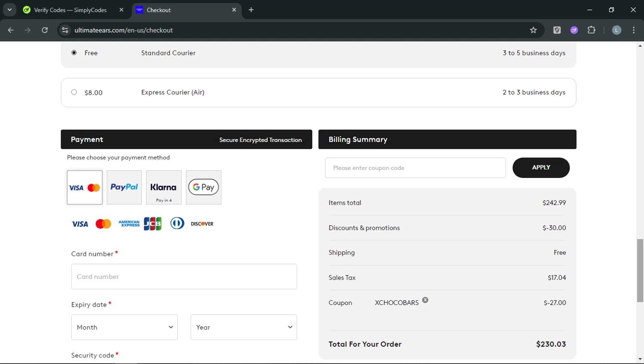The width and height of the screenshot is (644, 364).
Task: Click the XCHOCOBARS coupon code text
Action: [x=397, y=303]
